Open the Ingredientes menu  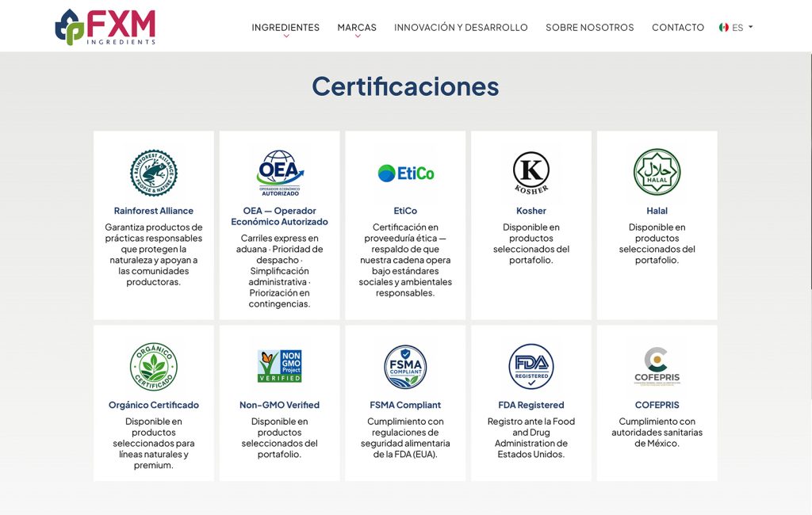click(x=285, y=28)
